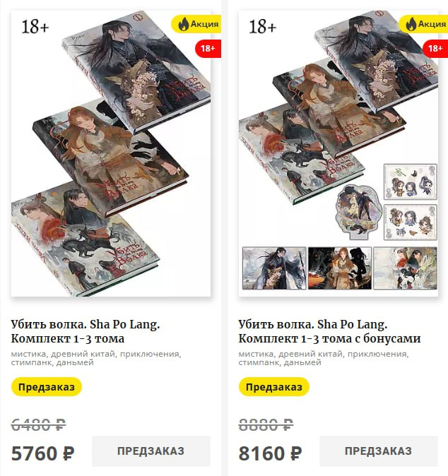Open title 'Комплект 1-3 тома с бонусами'

(x=329, y=331)
